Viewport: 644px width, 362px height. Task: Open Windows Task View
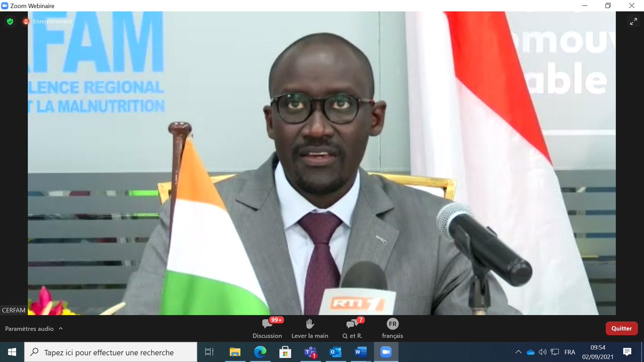click(209, 352)
